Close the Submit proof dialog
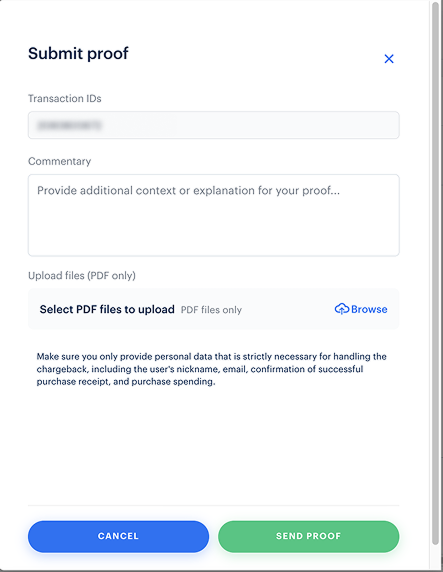Viewport: 443px width, 572px height. (389, 59)
